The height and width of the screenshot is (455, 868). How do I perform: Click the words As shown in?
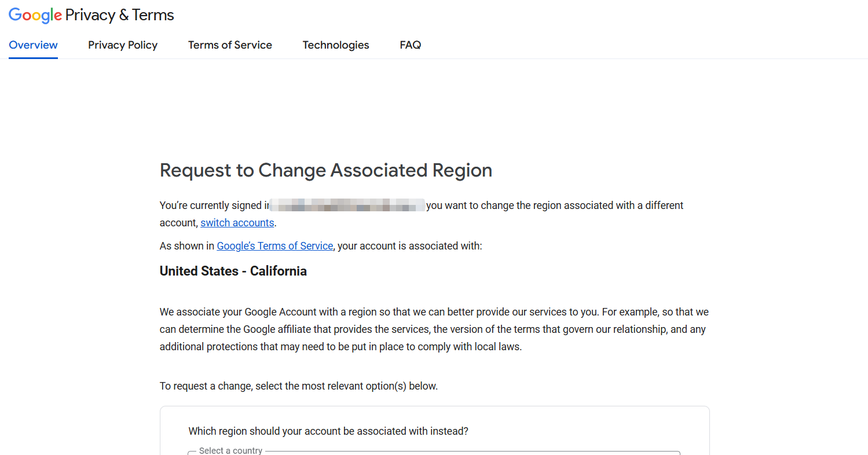[186, 246]
